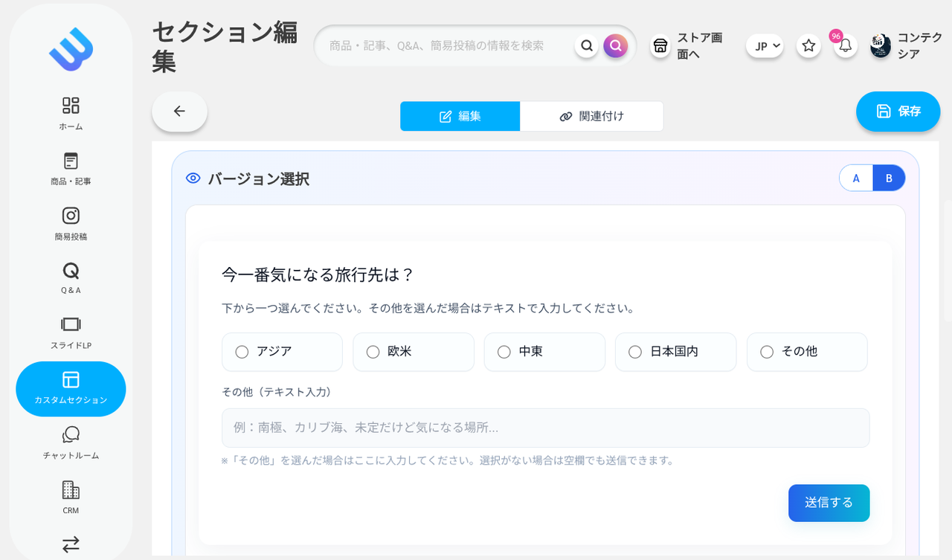Click the その他 text input field
The image size is (952, 560).
point(545,428)
